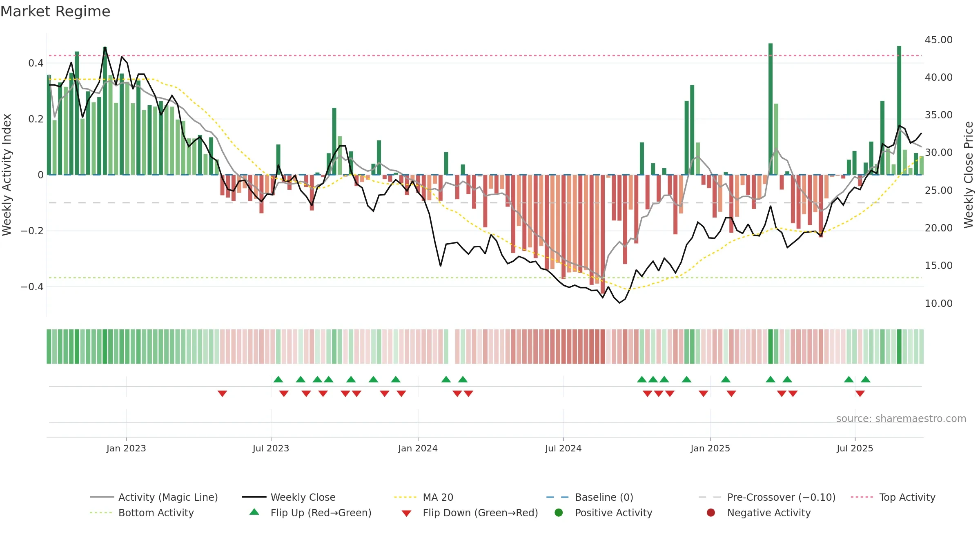Click the Jan 2023 x-axis label
The height and width of the screenshot is (551, 980).
(x=126, y=448)
